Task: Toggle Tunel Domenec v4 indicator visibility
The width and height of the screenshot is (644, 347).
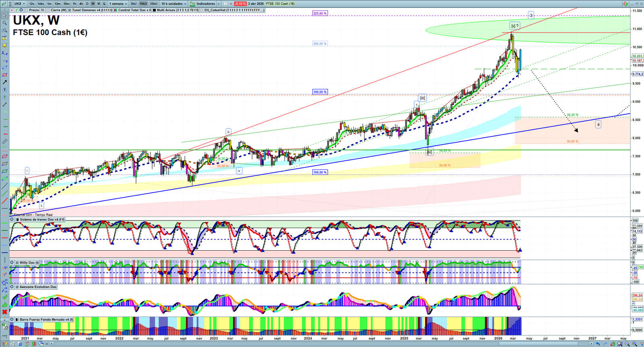Action: click(x=70, y=10)
